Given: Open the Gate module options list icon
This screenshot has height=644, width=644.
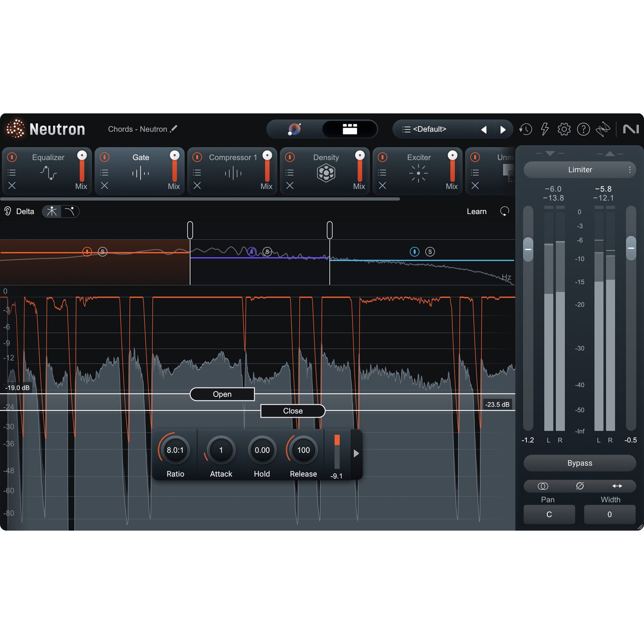Looking at the screenshot, I should click(104, 172).
